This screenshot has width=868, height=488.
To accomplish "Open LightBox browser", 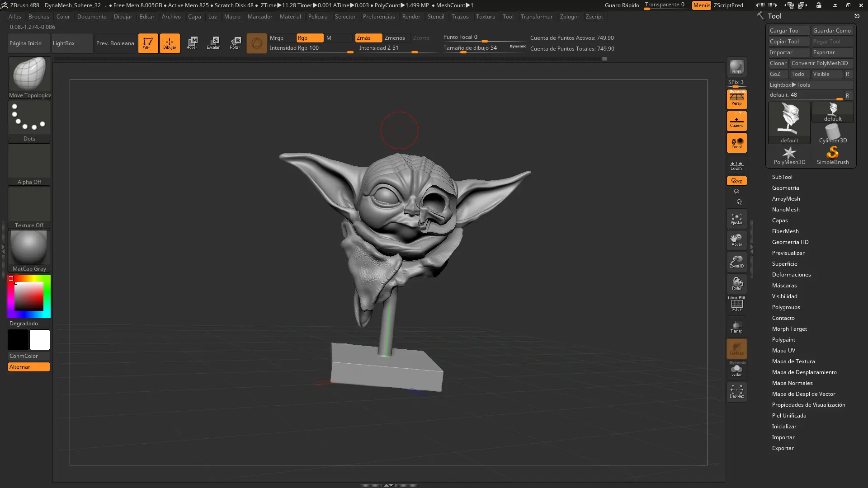I will tap(72, 43).
